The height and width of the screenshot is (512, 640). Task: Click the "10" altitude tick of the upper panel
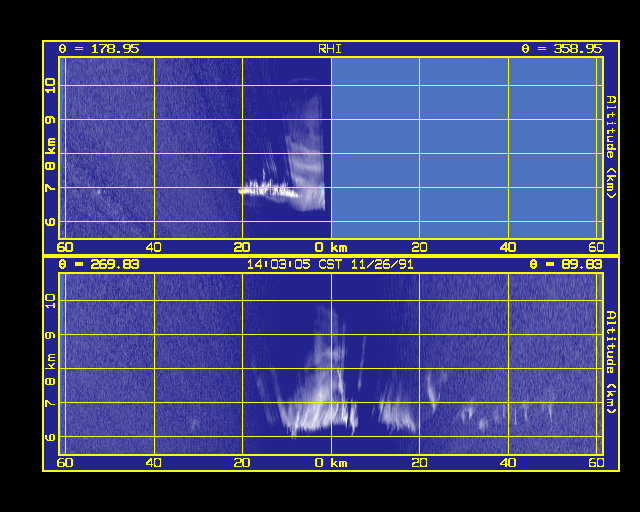[50, 86]
